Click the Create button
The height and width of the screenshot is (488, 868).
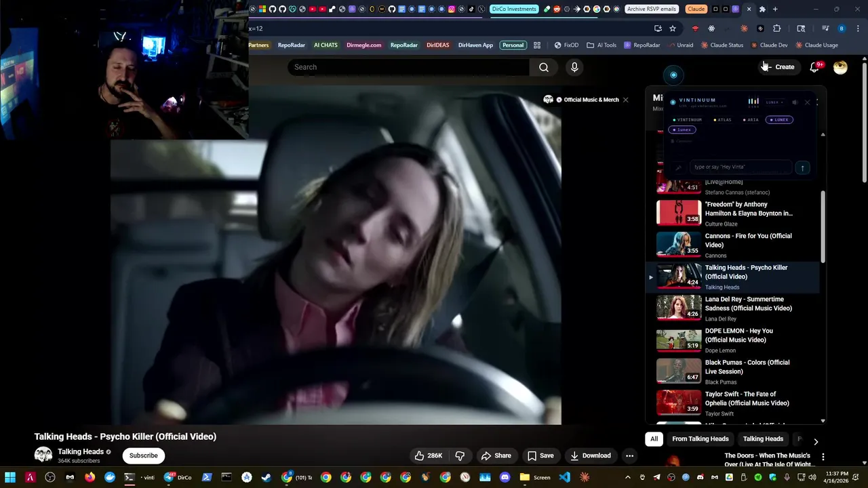778,67
